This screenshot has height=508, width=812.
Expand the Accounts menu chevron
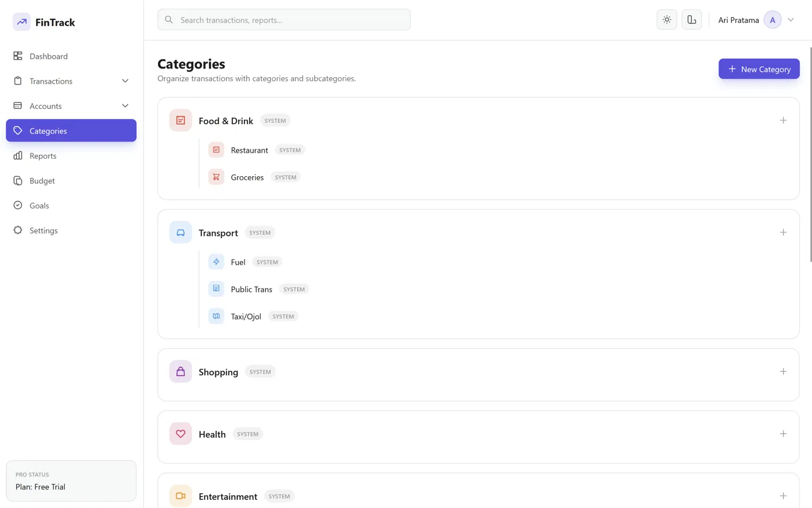pos(125,106)
